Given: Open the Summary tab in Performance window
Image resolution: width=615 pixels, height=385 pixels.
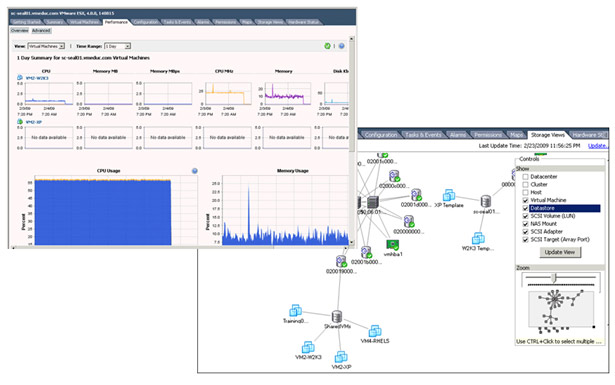Looking at the screenshot, I should click(x=55, y=22).
